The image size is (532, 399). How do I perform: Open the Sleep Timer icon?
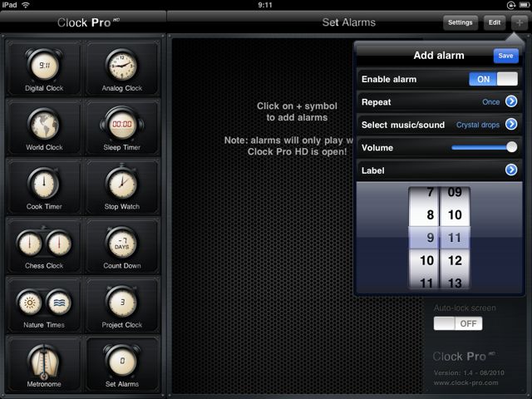click(x=122, y=125)
